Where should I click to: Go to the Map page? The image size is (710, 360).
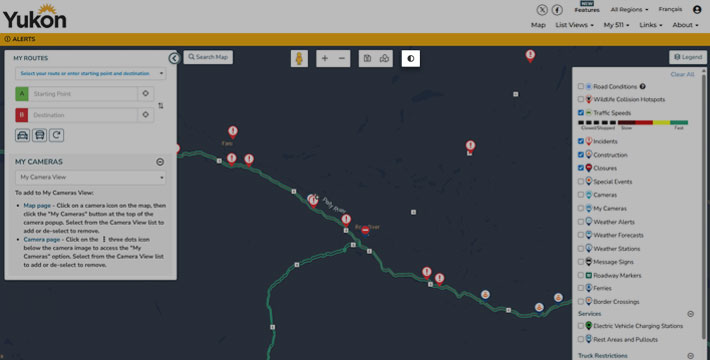click(x=538, y=25)
